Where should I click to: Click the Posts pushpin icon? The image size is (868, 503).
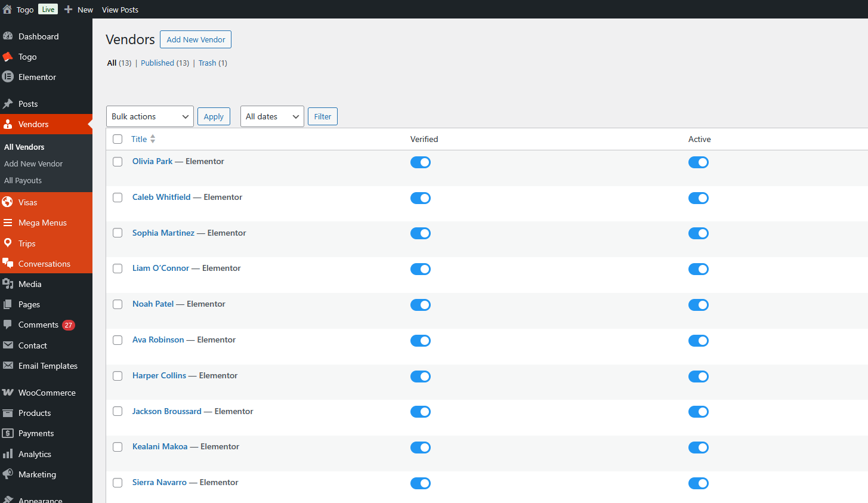pos(8,104)
